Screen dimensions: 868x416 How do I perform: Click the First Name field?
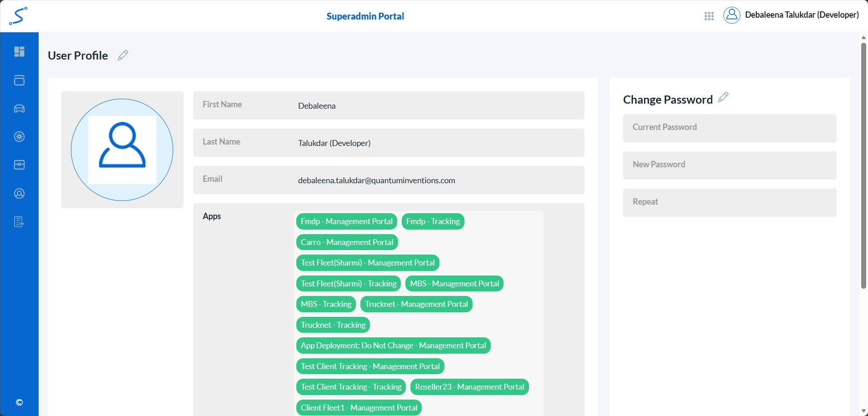[x=436, y=106]
